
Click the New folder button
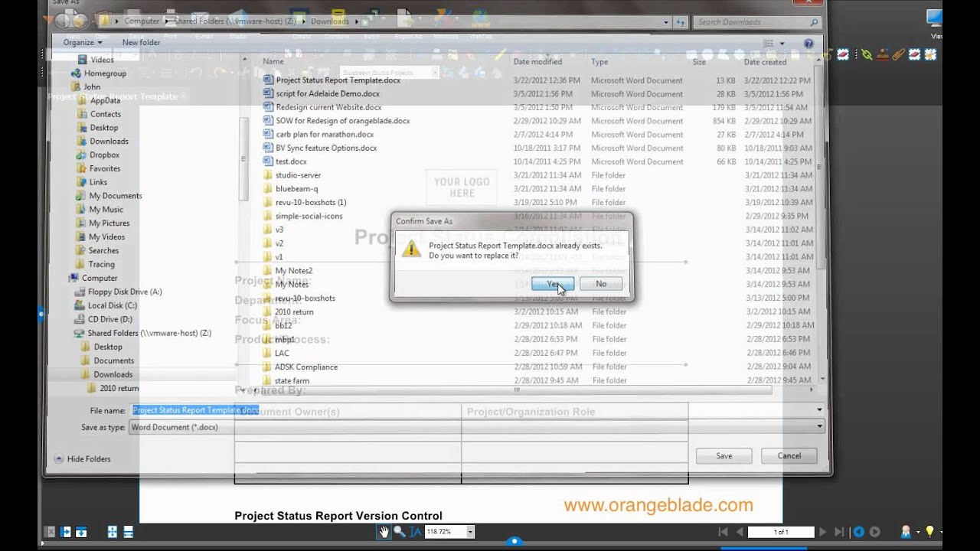(x=141, y=43)
